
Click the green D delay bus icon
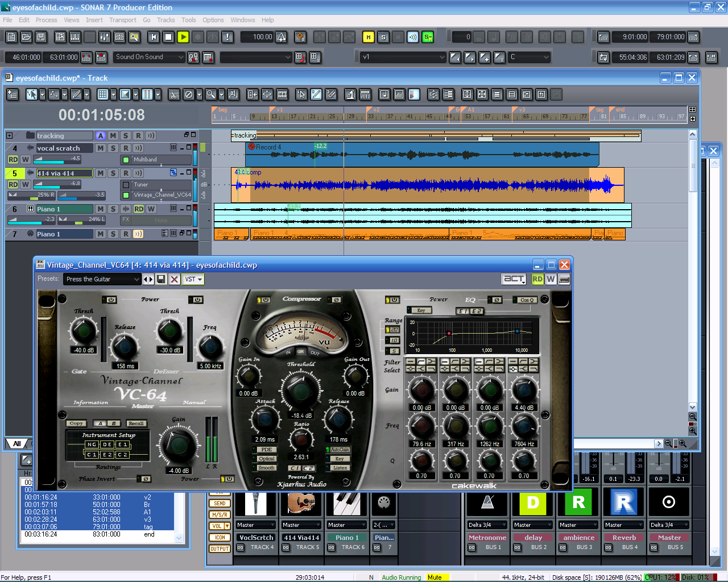[533, 504]
